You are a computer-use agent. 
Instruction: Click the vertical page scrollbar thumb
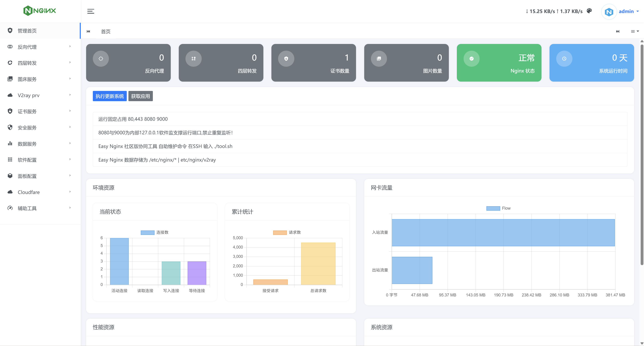pos(642,155)
